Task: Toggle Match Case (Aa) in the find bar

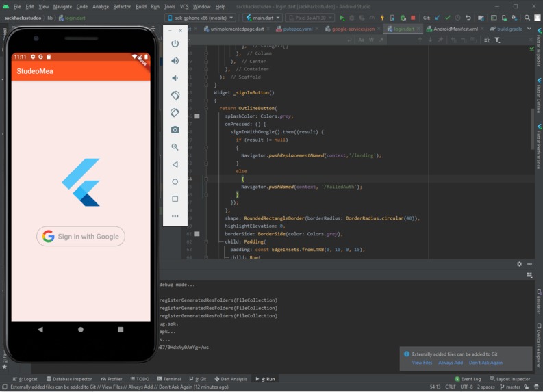Action: (x=361, y=40)
